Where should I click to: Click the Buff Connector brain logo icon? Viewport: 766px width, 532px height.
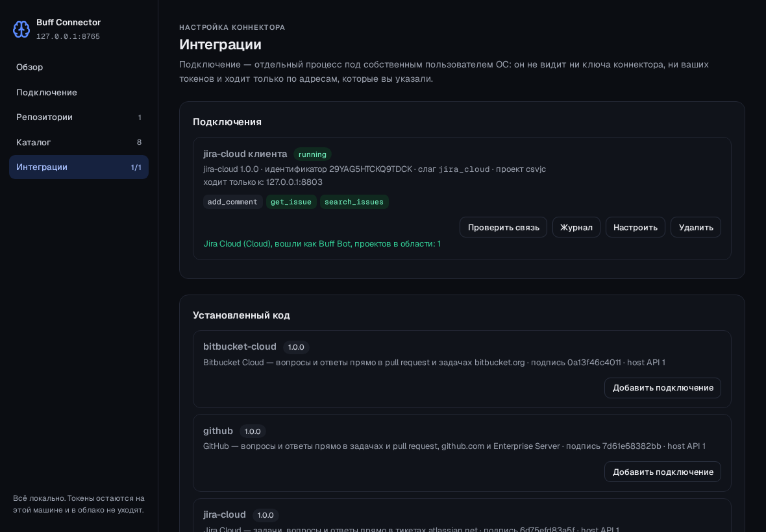tap(21, 29)
